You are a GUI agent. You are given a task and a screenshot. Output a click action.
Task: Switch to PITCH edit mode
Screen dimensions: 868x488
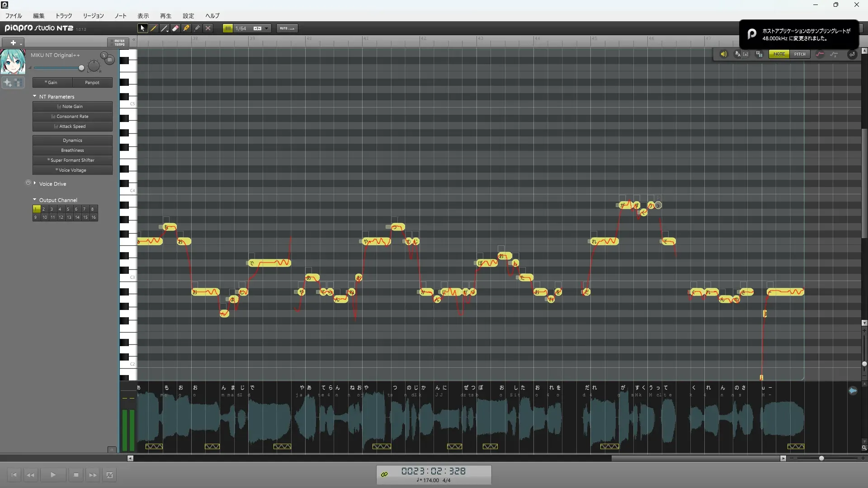pos(800,54)
